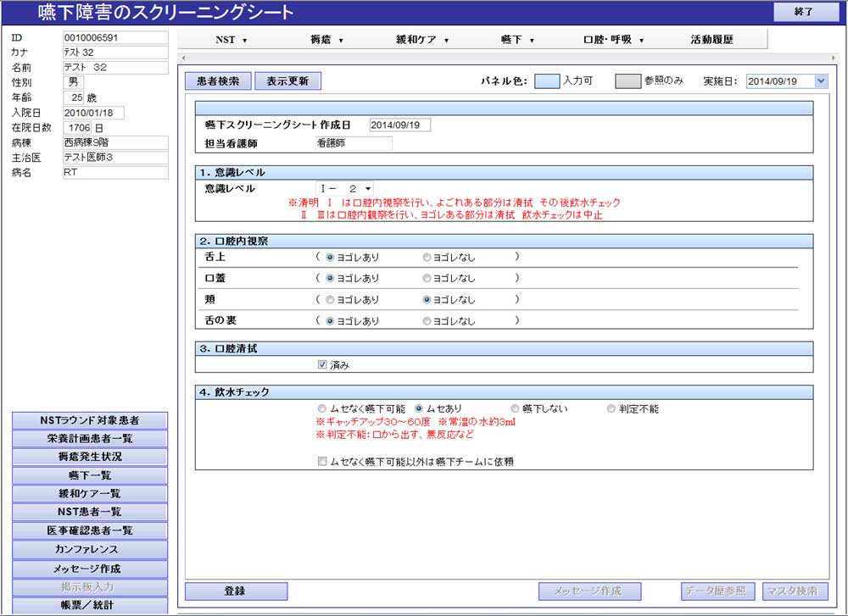Viewport: 848px width, 616px height.
Task: Click the left arrow of the horizontal scrollbar
Action: [183, 58]
